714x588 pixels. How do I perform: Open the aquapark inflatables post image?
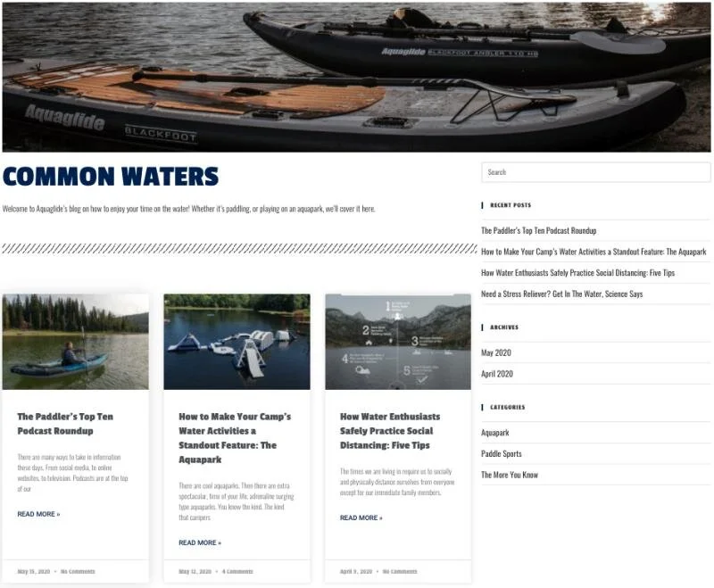pos(237,342)
